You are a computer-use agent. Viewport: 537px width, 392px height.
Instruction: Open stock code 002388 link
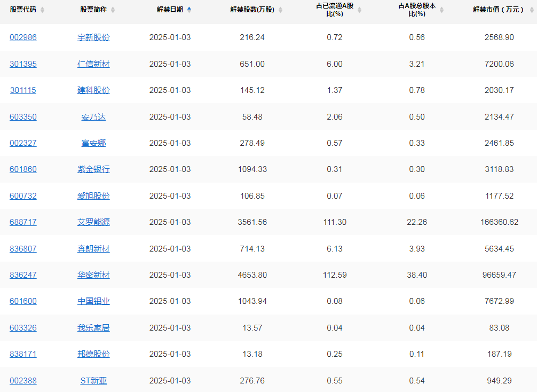coord(23,381)
